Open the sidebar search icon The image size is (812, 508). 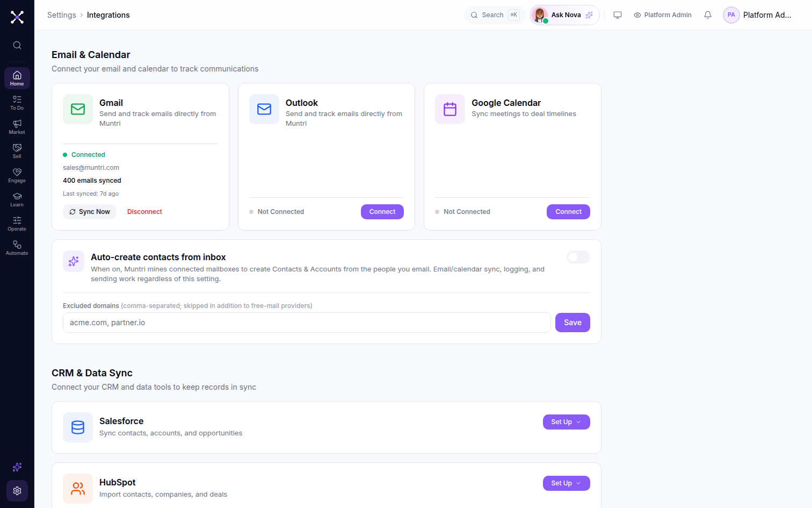tap(17, 45)
